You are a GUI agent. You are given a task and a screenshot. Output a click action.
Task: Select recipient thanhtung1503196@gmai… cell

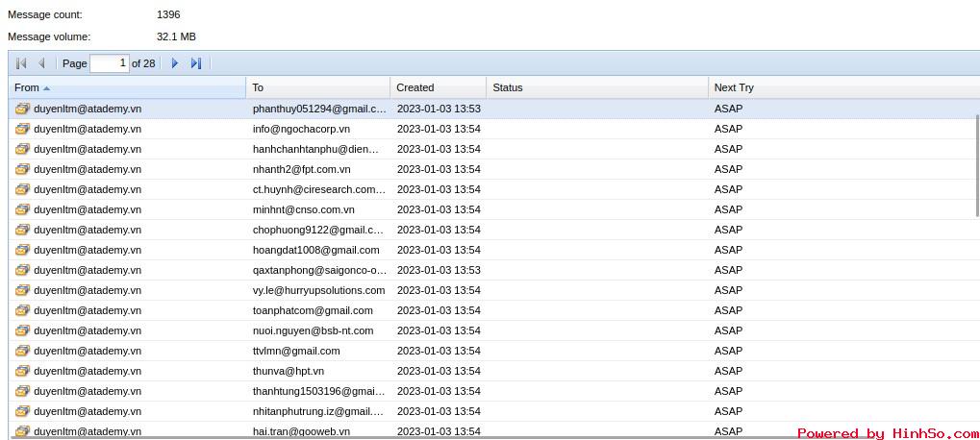click(318, 391)
